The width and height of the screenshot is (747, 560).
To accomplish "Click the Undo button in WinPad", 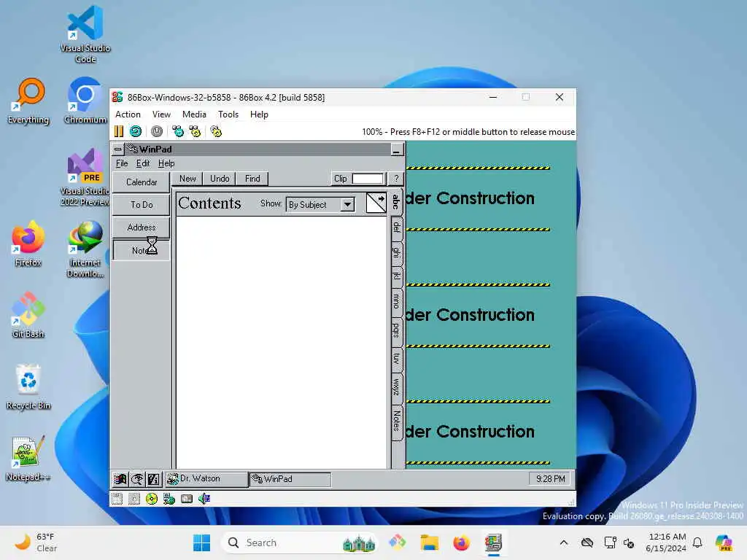I will click(220, 179).
